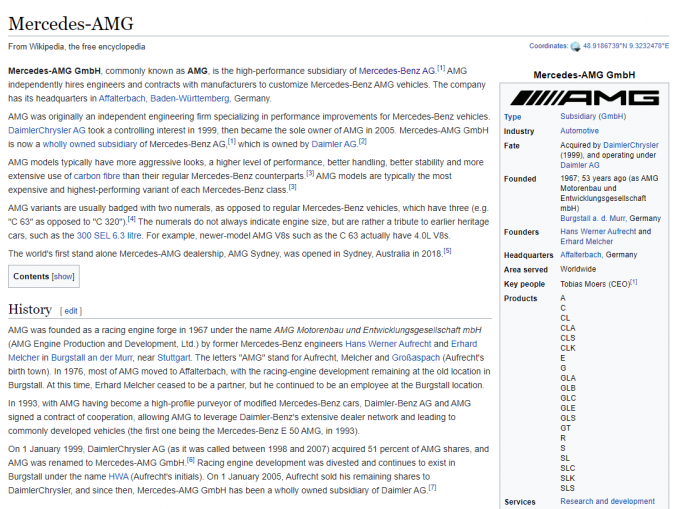The width and height of the screenshot is (678, 509).
Task: Open Erhard Melcher link in the infobox
Action: [586, 242]
